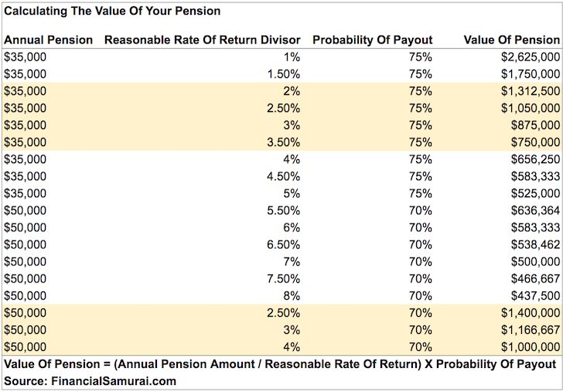
Task: Select the Value Of Pension column header
Action: coord(511,39)
